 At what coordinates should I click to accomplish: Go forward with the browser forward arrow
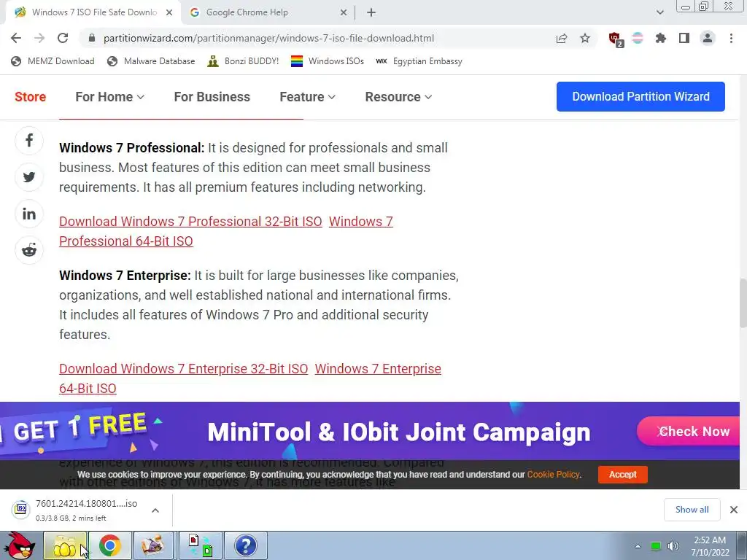pos(39,38)
